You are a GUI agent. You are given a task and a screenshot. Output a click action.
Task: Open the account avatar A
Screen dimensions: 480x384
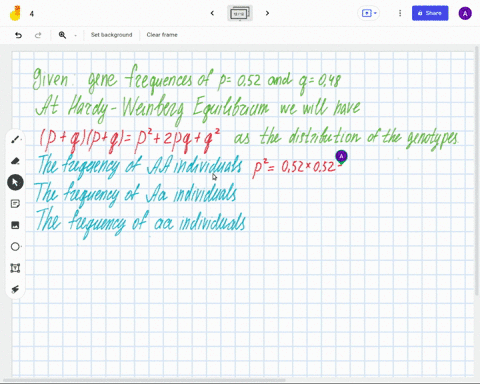(465, 14)
